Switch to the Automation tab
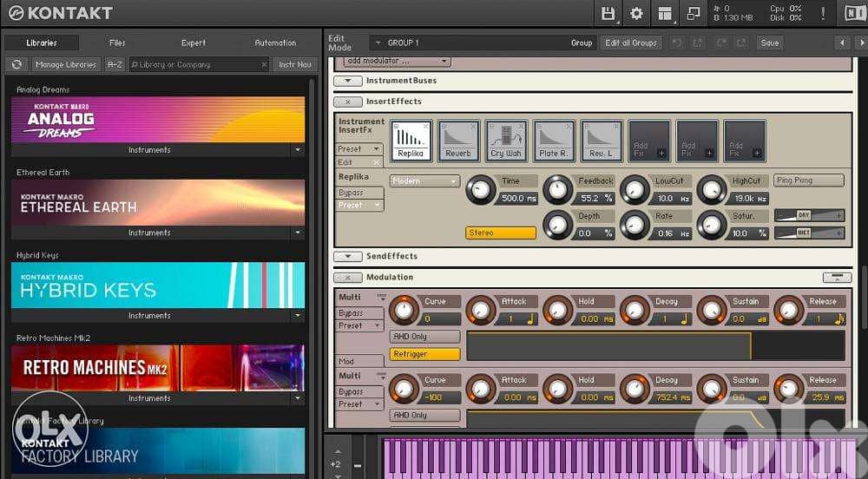The width and height of the screenshot is (868, 479). pos(275,43)
